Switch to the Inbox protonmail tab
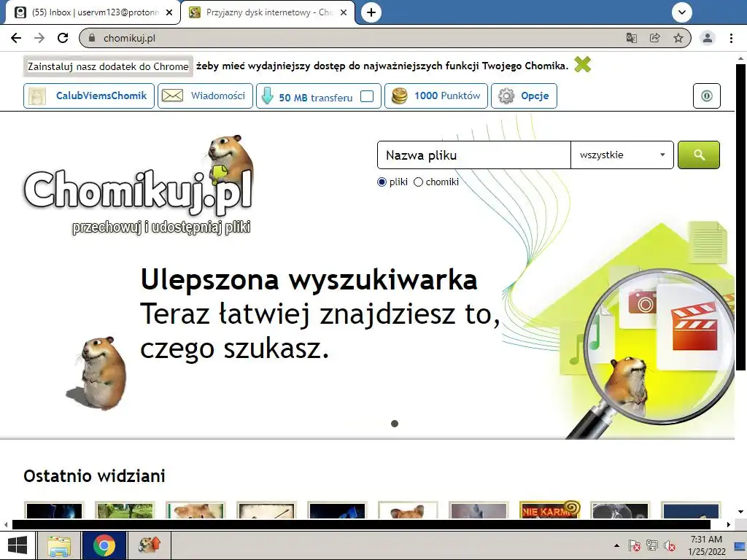This screenshot has height=560, width=747. tap(90, 12)
